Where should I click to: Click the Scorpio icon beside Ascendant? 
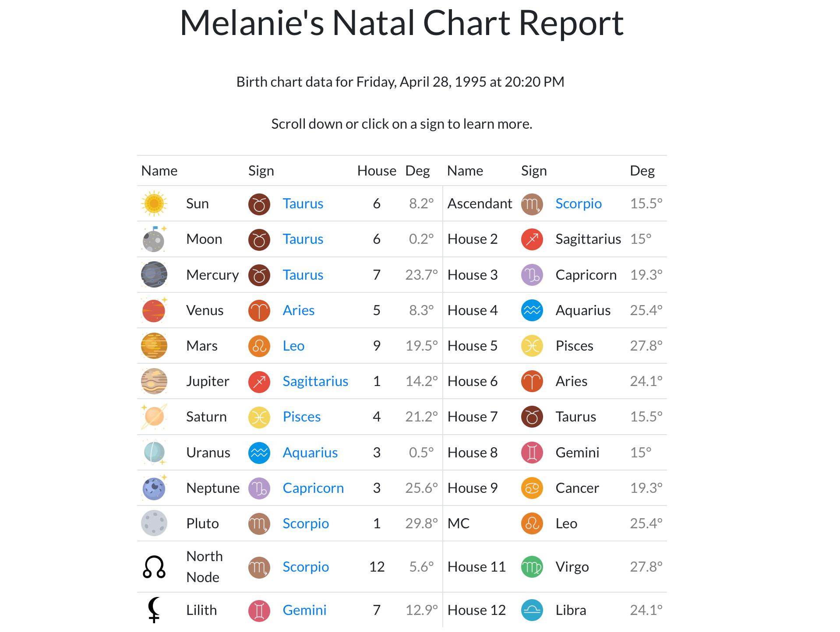pos(532,203)
